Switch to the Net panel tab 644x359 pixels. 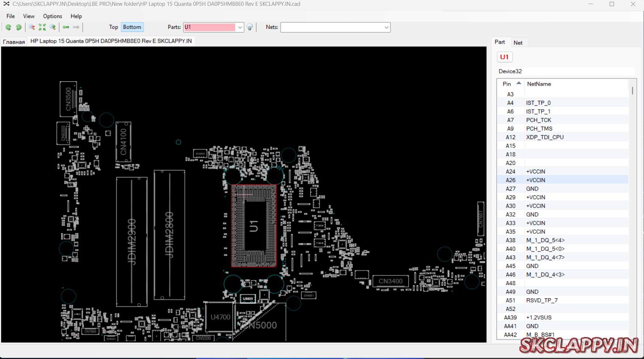click(x=518, y=43)
